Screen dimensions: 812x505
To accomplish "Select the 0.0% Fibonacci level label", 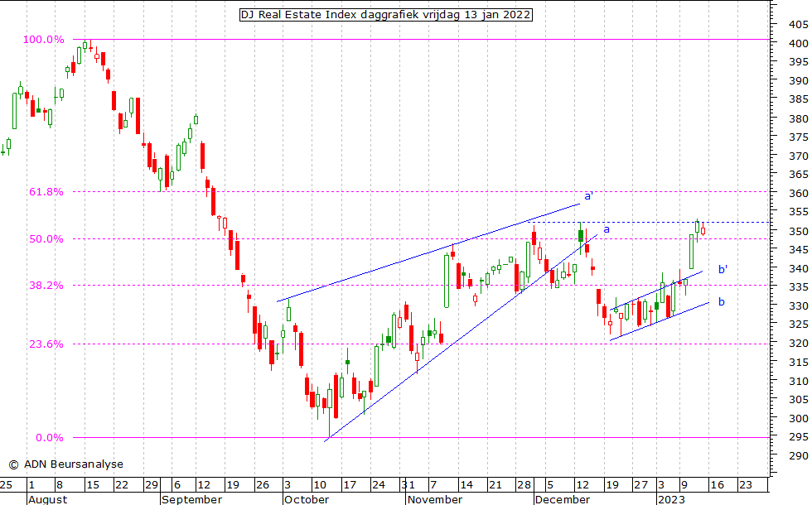I will click(x=49, y=438).
